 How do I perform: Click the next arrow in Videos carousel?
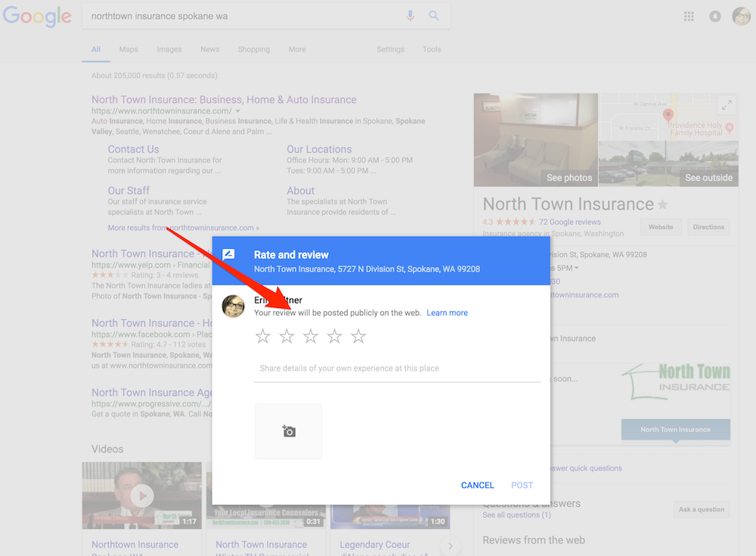(451, 546)
